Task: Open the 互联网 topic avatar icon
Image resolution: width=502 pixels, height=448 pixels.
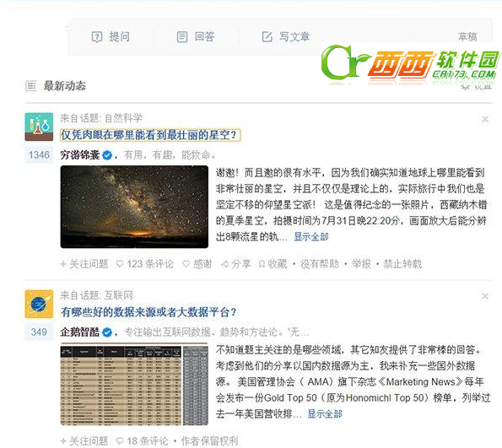Action: [39, 304]
